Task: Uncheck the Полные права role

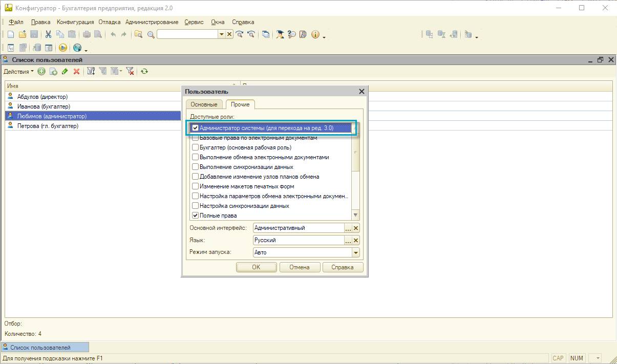Action: [195, 216]
